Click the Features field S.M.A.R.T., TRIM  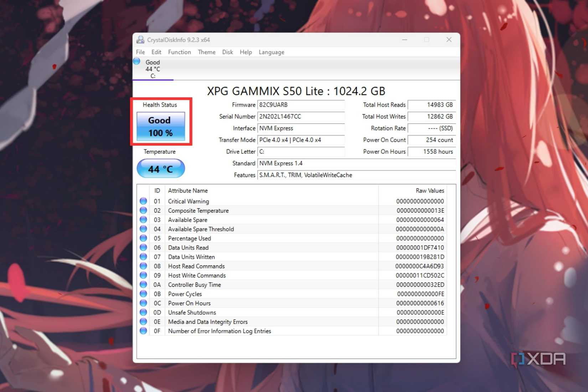click(x=357, y=175)
